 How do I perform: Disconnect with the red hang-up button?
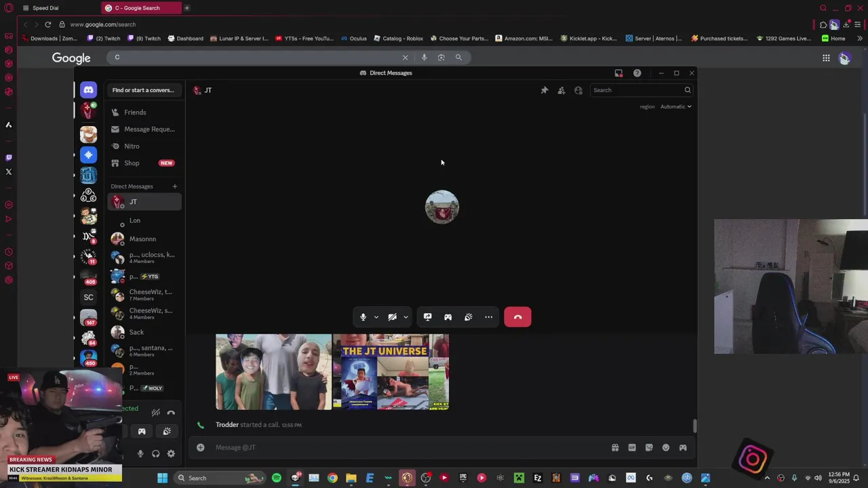click(517, 317)
